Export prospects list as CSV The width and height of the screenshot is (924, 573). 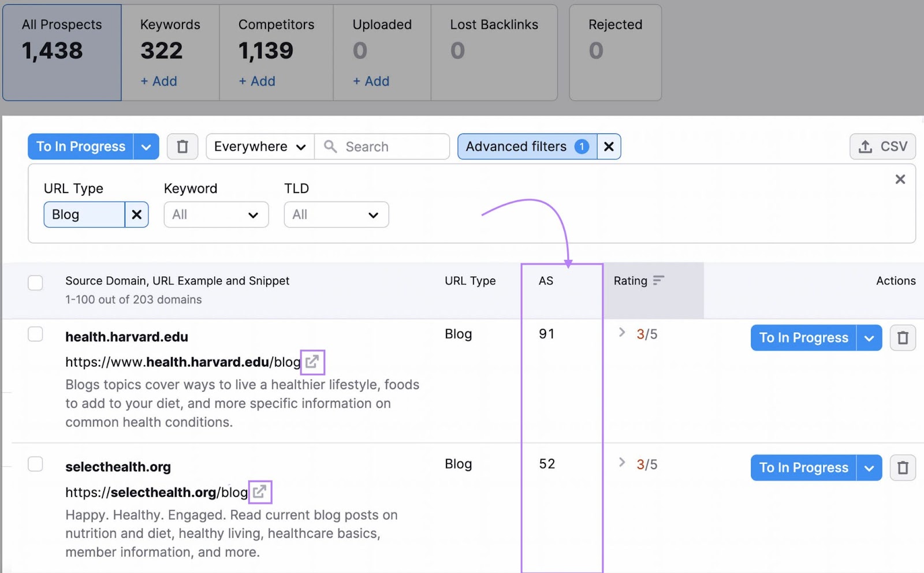click(882, 146)
